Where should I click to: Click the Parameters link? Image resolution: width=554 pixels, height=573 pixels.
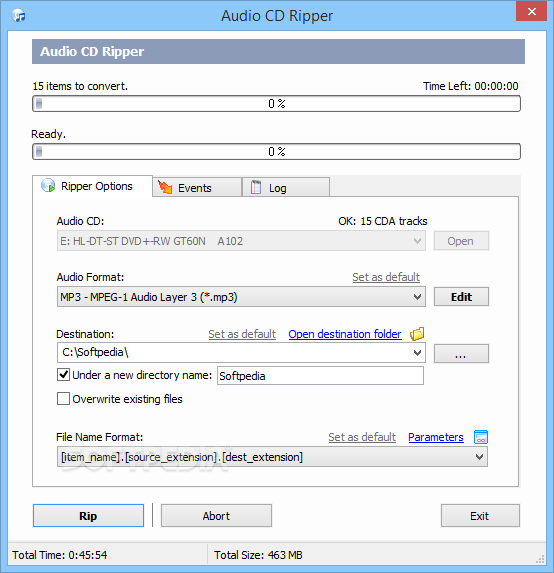click(436, 437)
